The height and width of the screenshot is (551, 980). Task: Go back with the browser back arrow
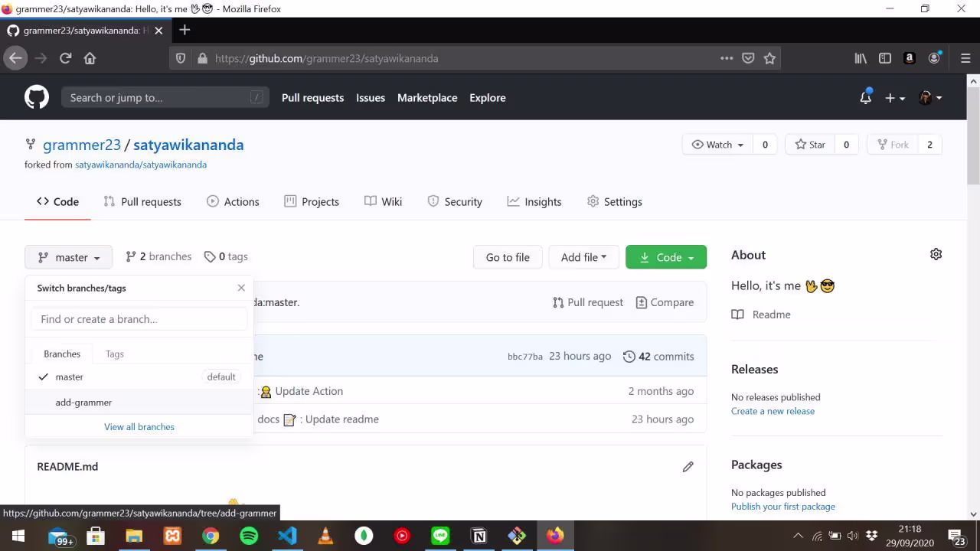coord(15,58)
